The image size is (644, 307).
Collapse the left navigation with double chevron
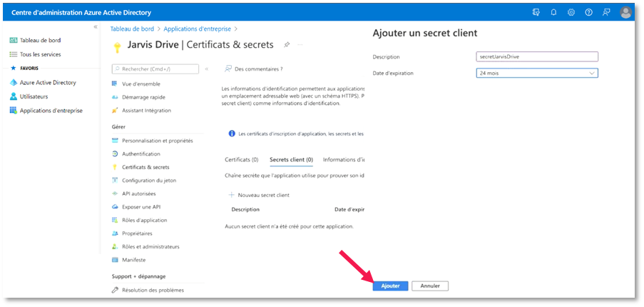[x=96, y=26]
